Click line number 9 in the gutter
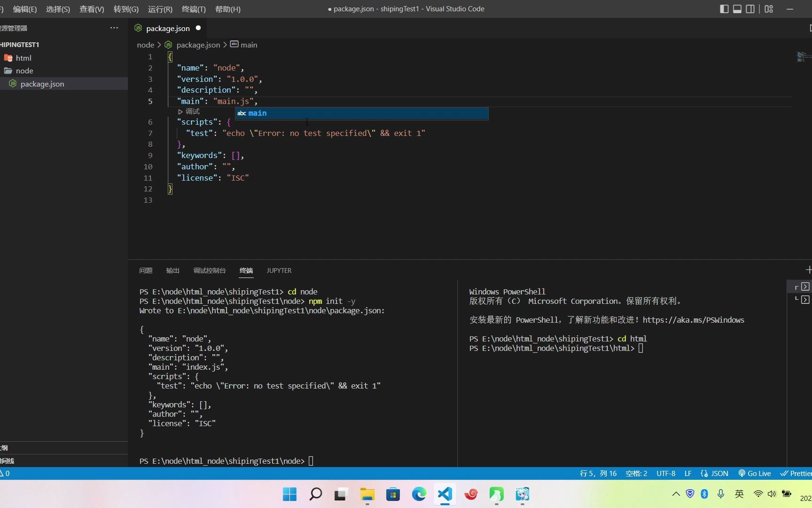812x508 pixels. point(150,155)
